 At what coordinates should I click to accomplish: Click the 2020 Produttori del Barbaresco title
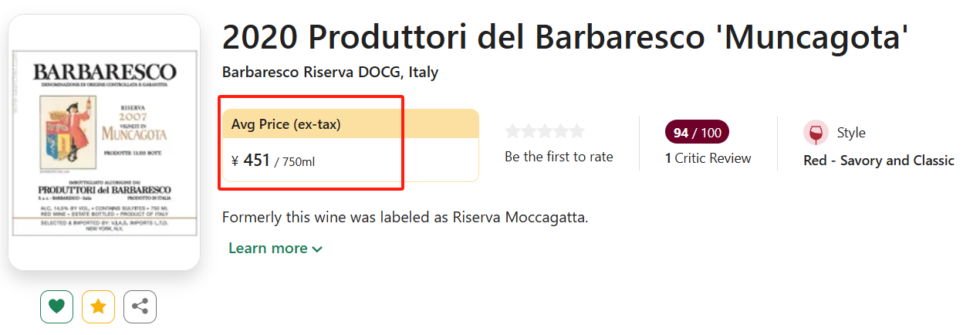coord(565,36)
